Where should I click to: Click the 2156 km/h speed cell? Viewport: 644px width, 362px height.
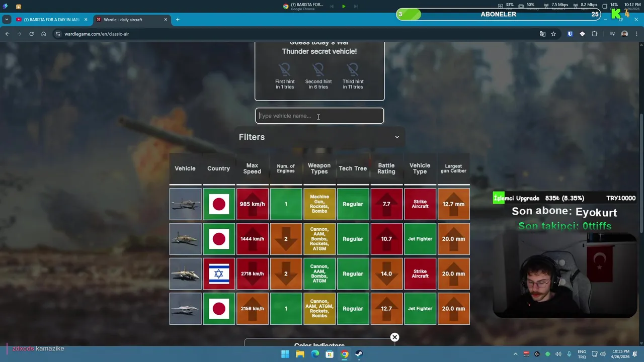(x=252, y=309)
